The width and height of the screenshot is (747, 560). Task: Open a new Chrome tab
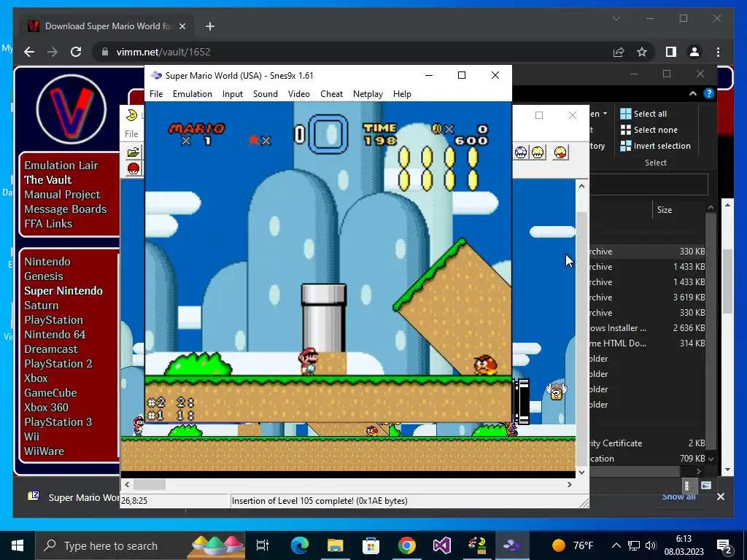(x=209, y=26)
